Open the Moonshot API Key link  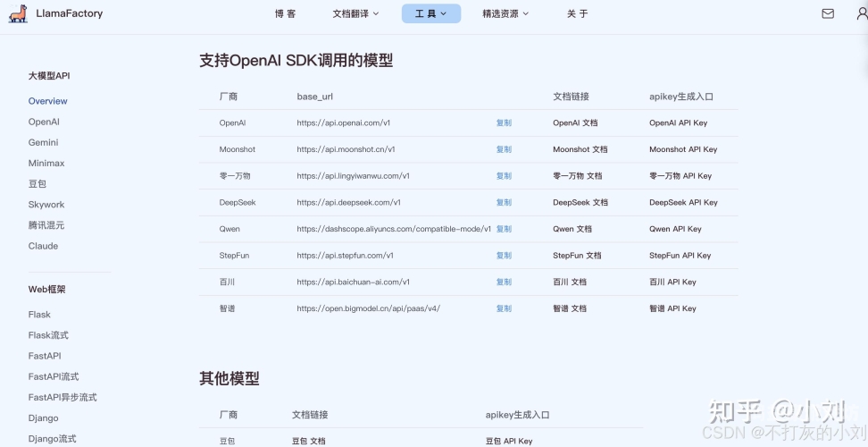click(683, 149)
